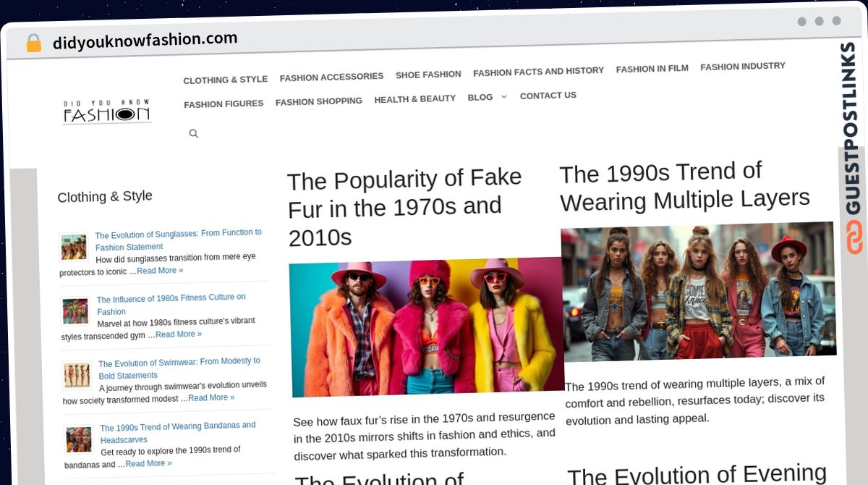Open The Evolution of Swimwear article link
Viewport: 868px width, 485px height.
(179, 368)
